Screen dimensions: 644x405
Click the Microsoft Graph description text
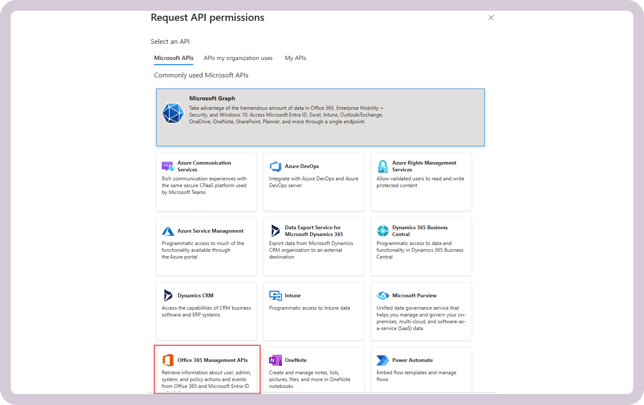tap(286, 115)
